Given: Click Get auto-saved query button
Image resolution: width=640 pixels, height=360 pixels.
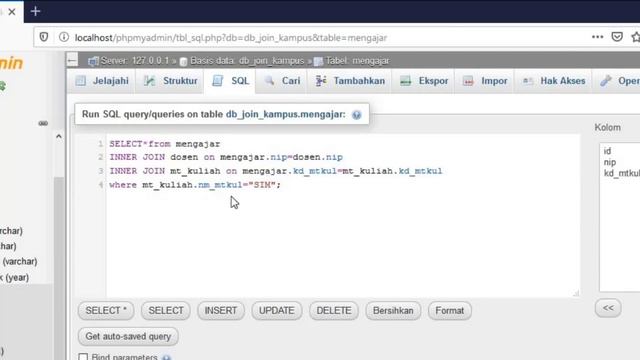Looking at the screenshot, I should pyautogui.click(x=128, y=336).
